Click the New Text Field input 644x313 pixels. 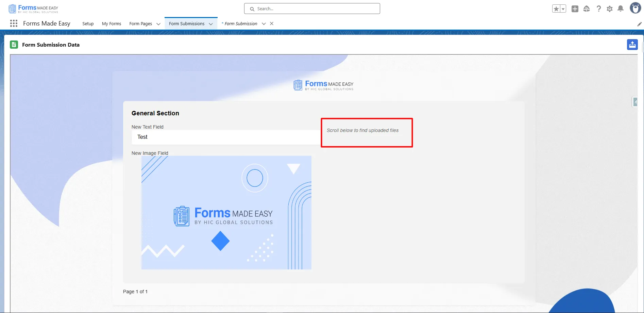coord(226,137)
